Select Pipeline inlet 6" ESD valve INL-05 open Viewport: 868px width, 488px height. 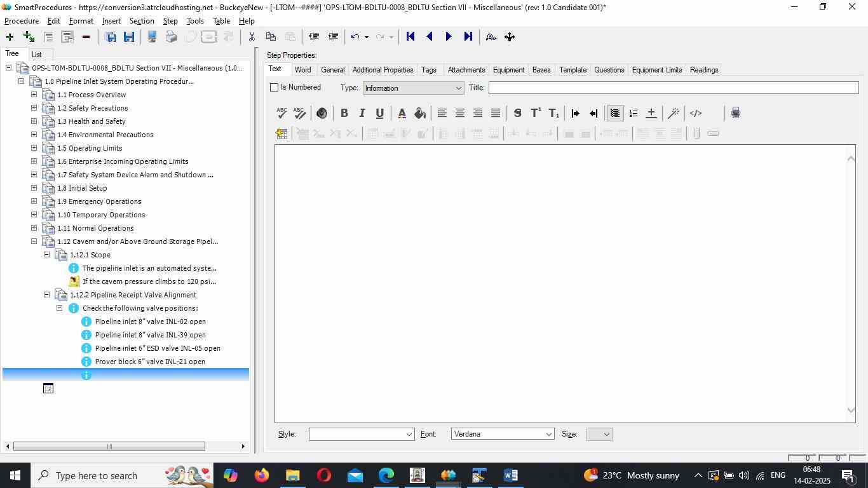(158, 348)
